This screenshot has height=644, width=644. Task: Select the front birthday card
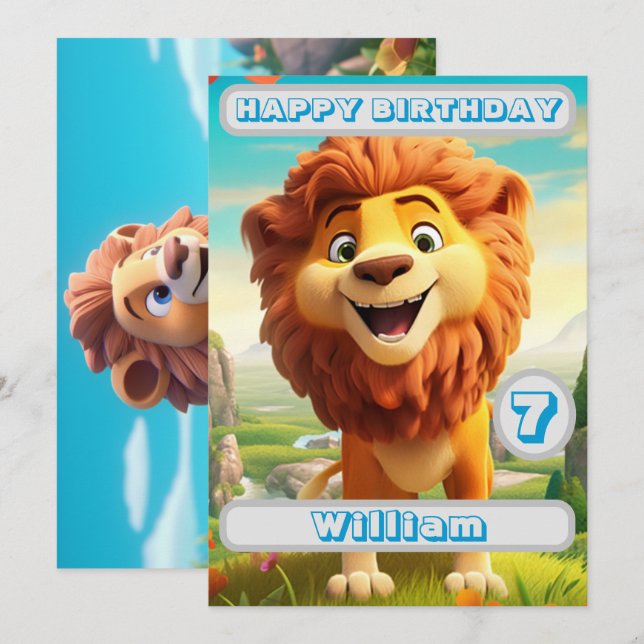point(398,340)
